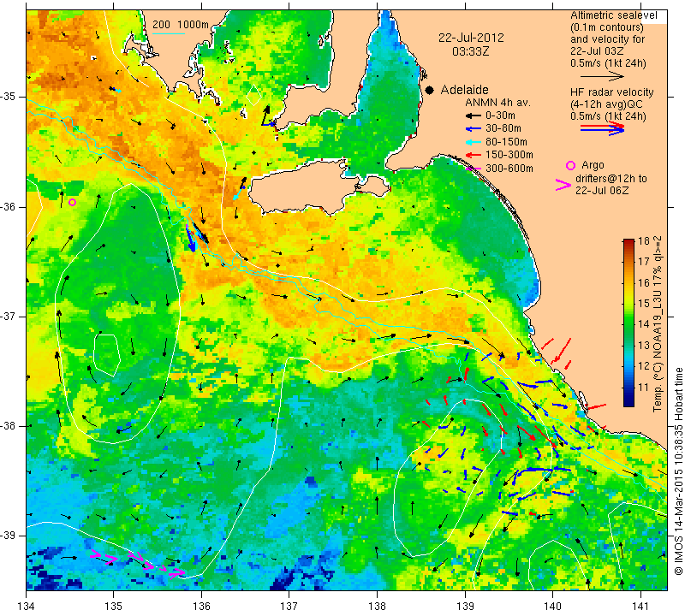
Task: Click latitude axis label -38
Action: tap(9, 426)
